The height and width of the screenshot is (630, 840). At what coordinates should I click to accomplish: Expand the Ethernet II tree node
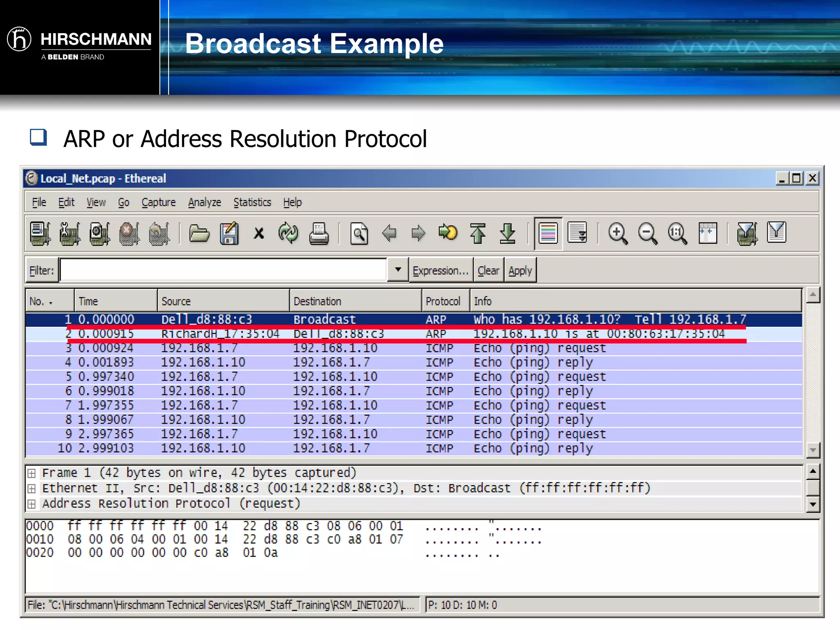point(32,488)
